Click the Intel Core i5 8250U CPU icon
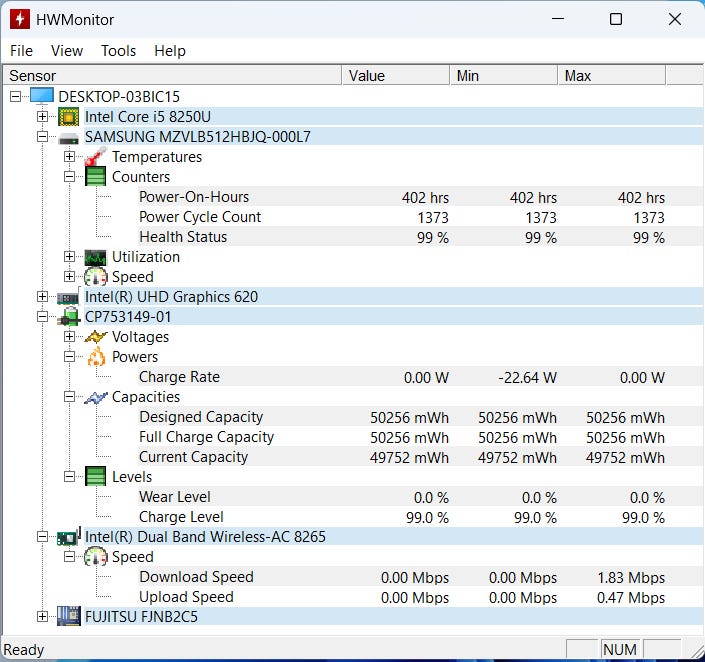This screenshot has height=662, width=705. click(69, 117)
